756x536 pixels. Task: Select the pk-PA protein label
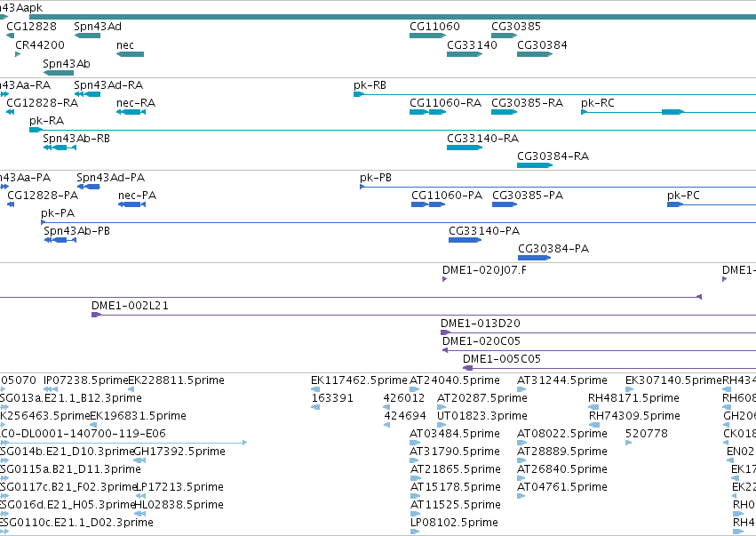click(58, 213)
